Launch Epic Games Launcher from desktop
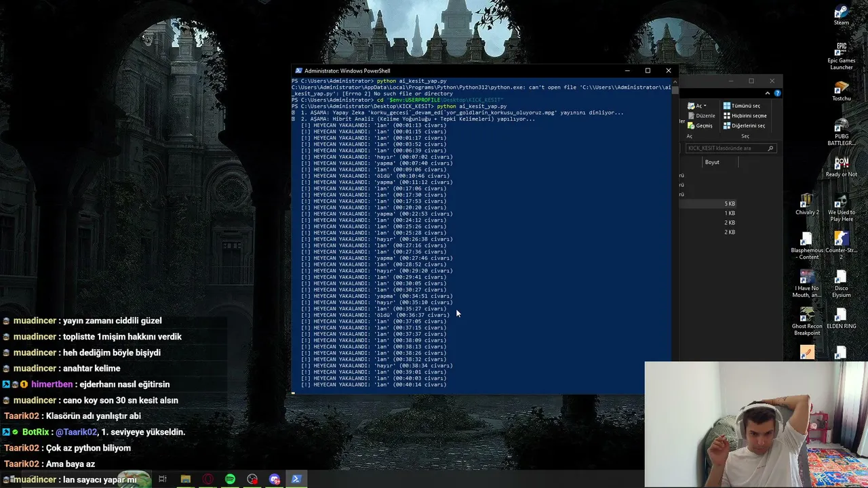The image size is (868, 488). click(x=841, y=56)
